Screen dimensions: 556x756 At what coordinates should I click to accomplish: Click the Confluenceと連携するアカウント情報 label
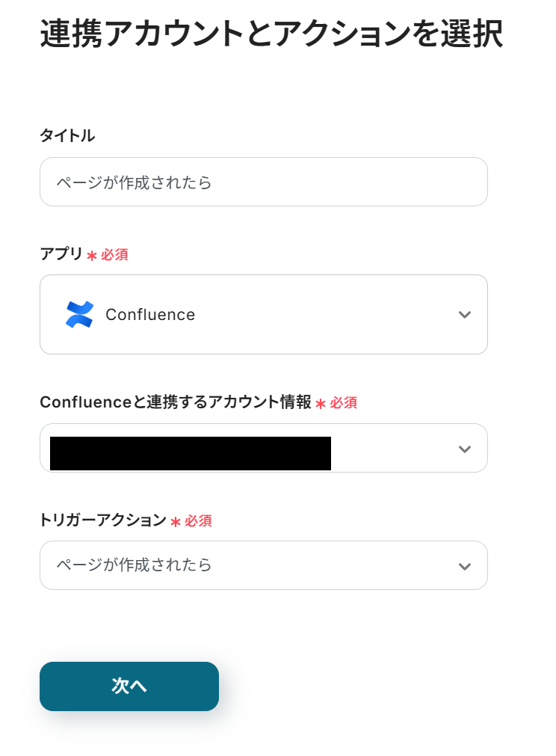click(175, 402)
